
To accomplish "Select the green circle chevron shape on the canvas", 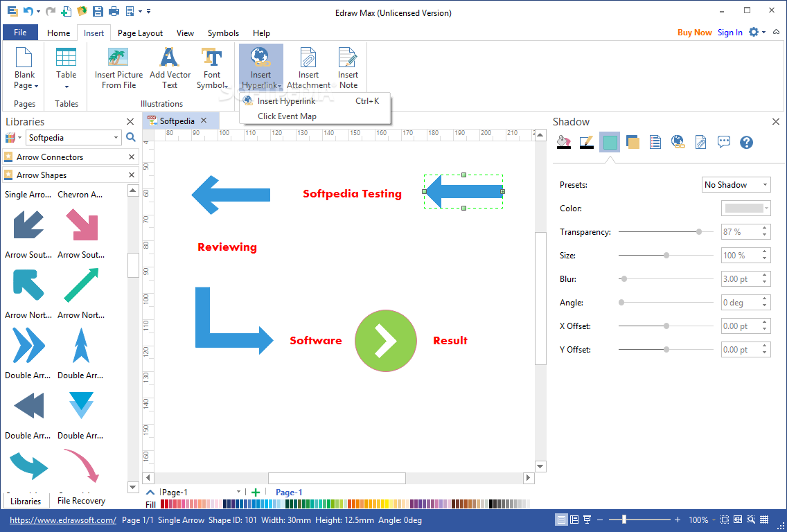I will pyautogui.click(x=385, y=341).
